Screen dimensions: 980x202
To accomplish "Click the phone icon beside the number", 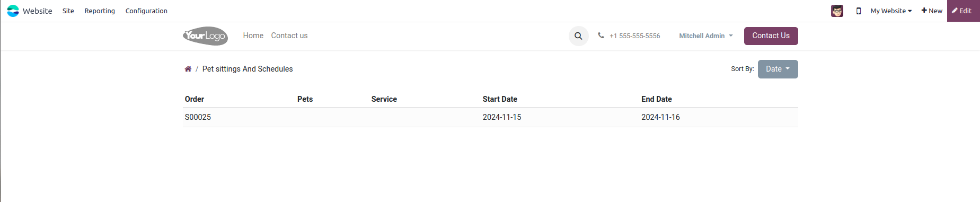I will pos(601,36).
